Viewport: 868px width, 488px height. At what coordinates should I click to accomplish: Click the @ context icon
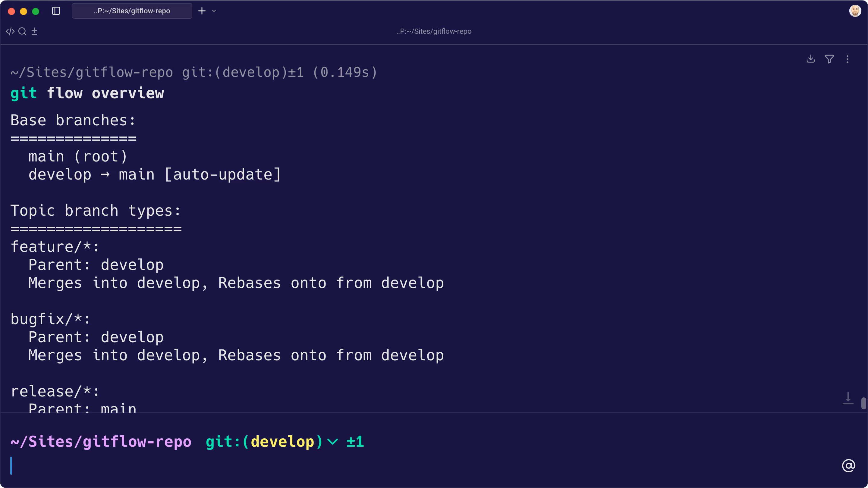click(848, 466)
